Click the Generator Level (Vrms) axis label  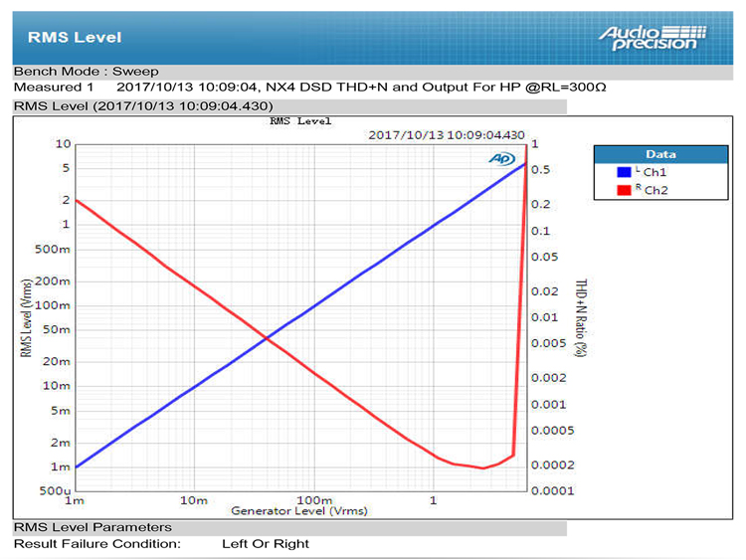(x=299, y=511)
